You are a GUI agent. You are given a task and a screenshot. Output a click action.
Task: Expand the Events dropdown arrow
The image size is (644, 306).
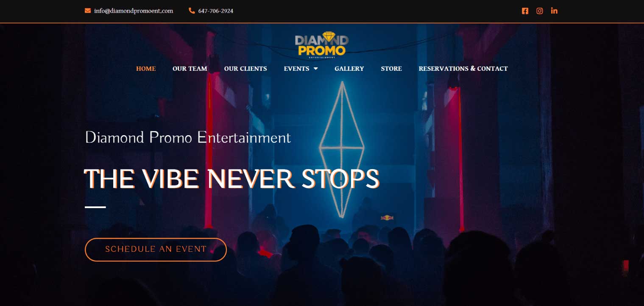(x=315, y=69)
